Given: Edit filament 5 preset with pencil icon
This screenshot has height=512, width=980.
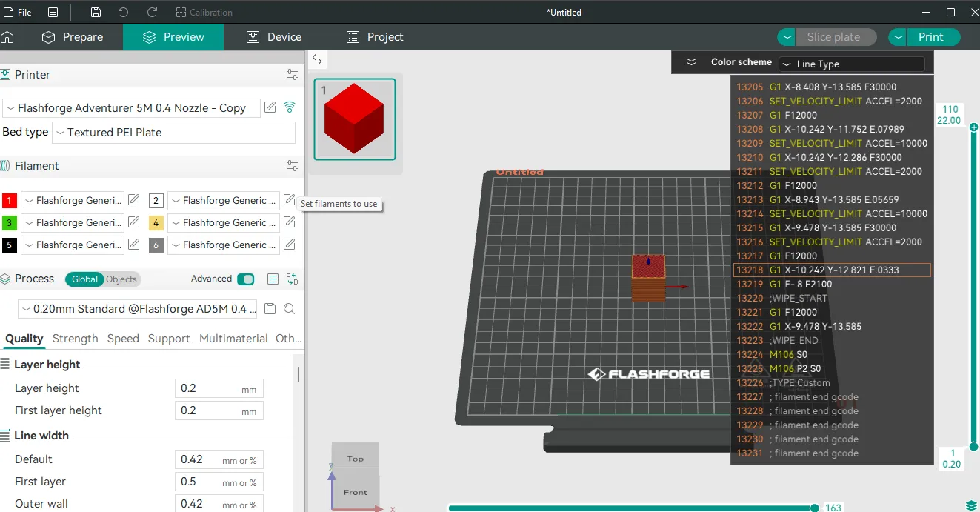Looking at the screenshot, I should [134, 245].
